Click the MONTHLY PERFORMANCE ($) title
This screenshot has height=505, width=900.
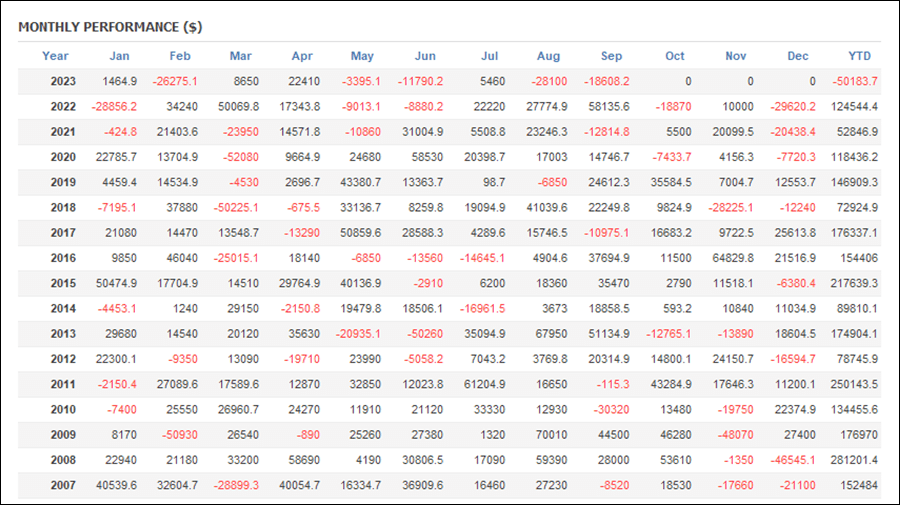pyautogui.click(x=110, y=27)
